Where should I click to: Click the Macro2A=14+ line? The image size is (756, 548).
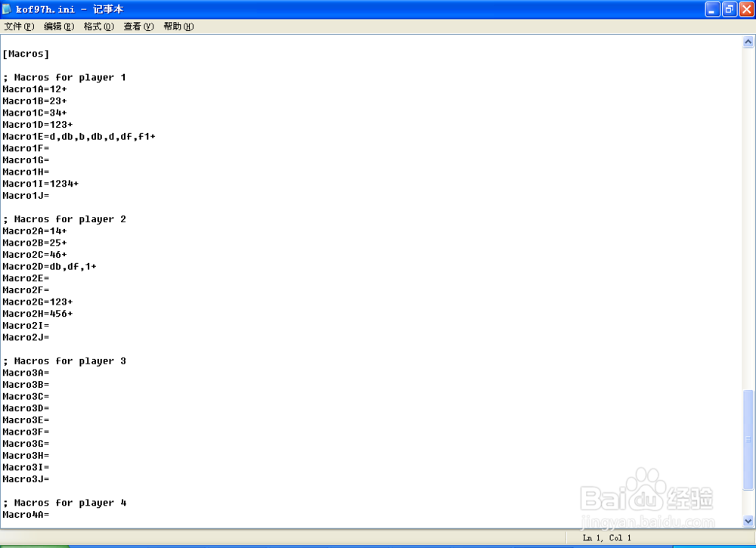[35, 231]
